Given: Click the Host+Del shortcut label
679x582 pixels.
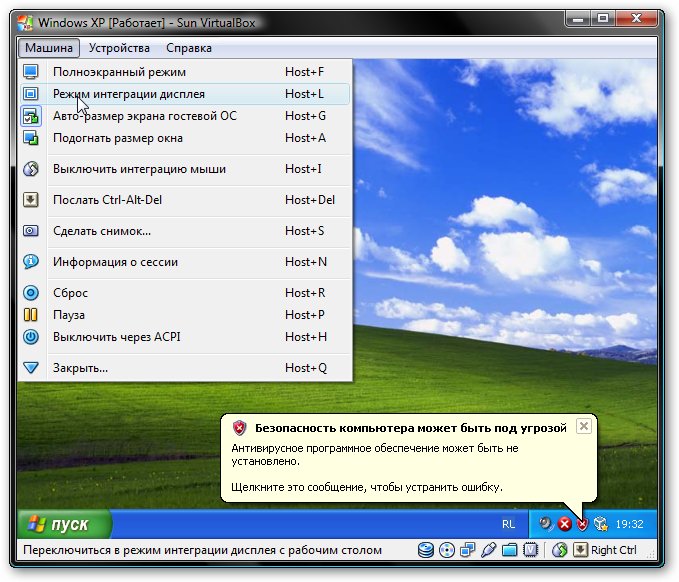Looking at the screenshot, I should point(310,200).
